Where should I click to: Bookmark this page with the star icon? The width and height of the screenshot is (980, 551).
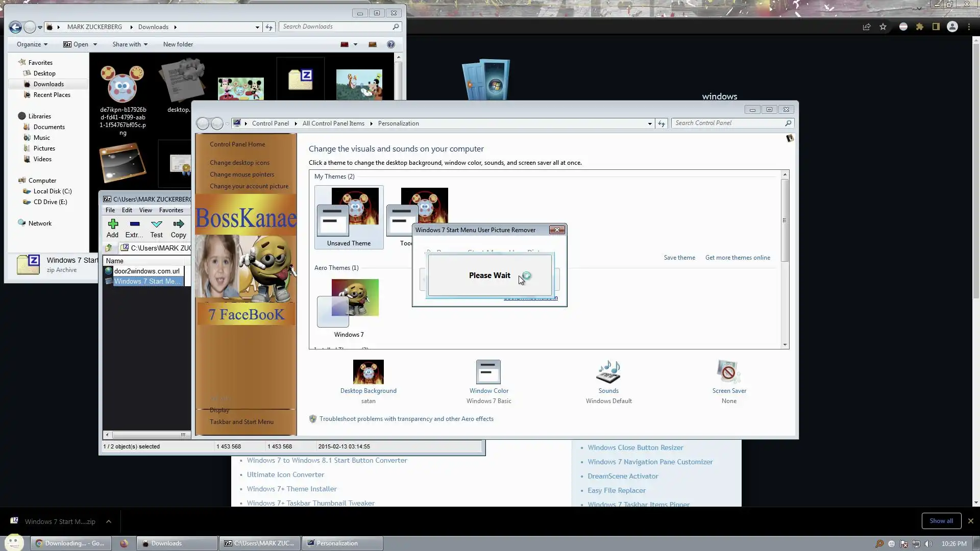point(883,27)
